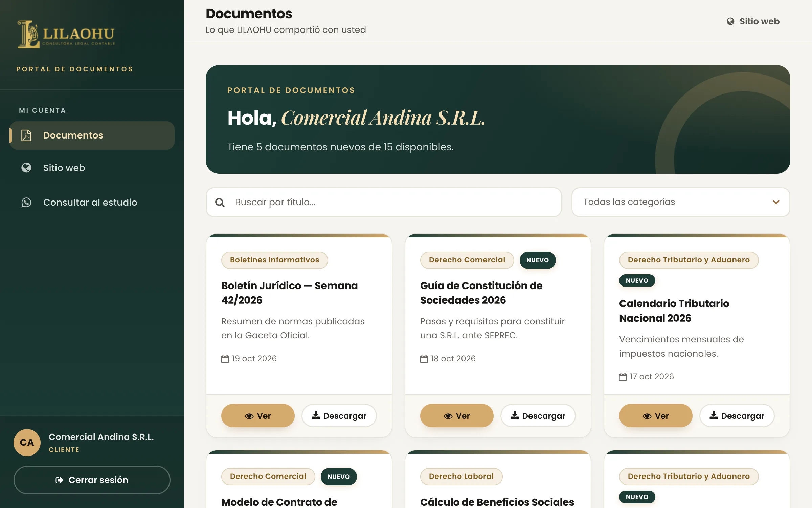
Task: Click calendar icon next to 17 oct 2026
Action: (x=623, y=377)
